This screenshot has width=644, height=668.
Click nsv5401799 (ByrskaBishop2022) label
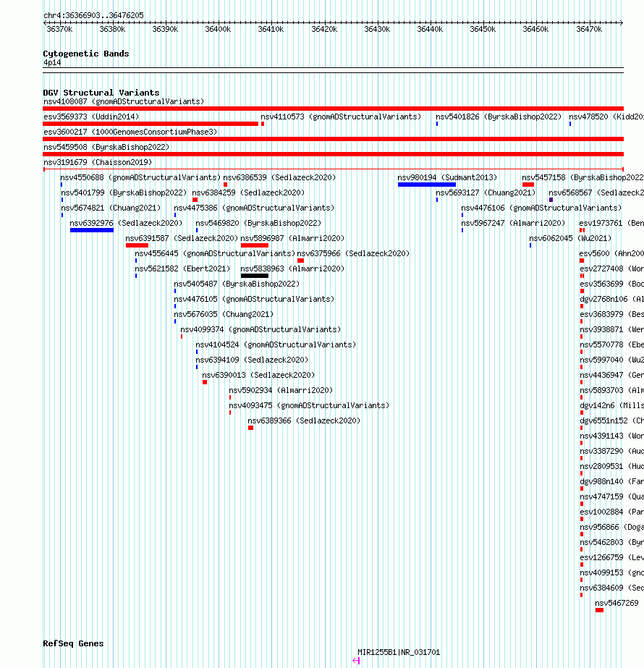point(124,193)
